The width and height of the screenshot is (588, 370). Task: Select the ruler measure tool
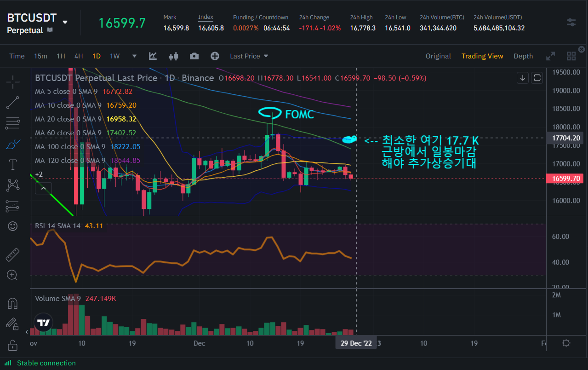[13, 254]
